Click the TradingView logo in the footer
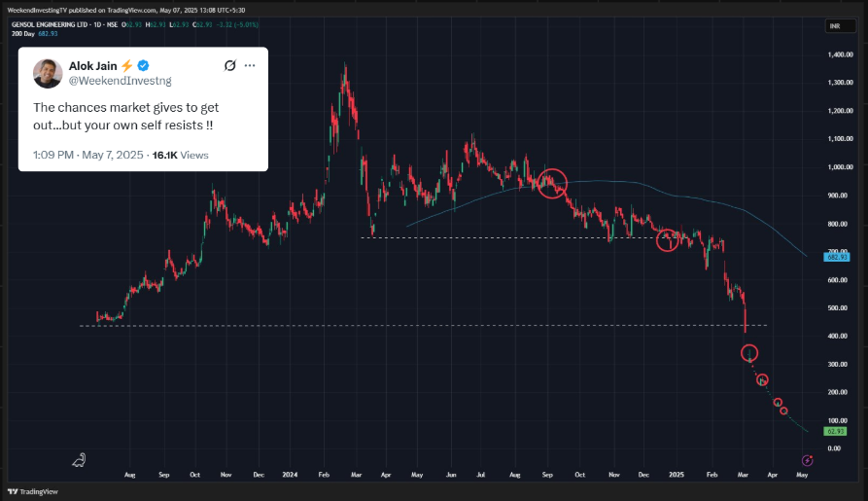Image resolution: width=868 pixels, height=501 pixels. 33,491
